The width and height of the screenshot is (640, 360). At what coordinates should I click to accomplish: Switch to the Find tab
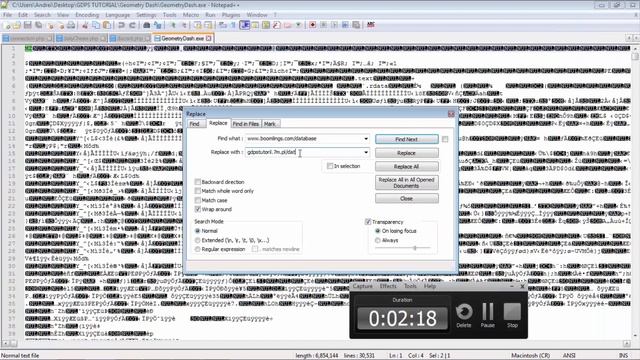coord(195,124)
